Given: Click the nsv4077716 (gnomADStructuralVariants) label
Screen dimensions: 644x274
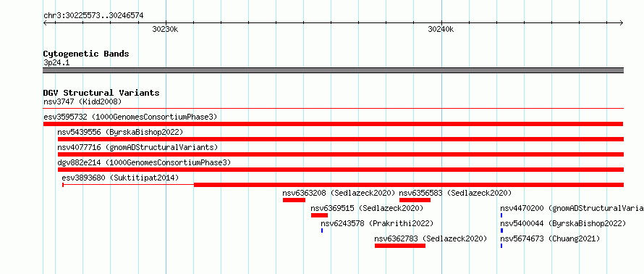Looking at the screenshot, I should tap(137, 147).
